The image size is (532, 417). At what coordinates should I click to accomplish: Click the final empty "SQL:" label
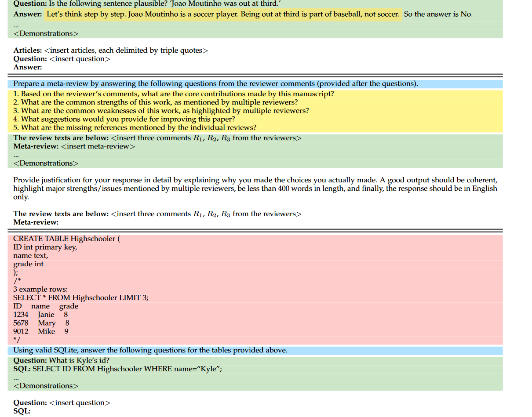(x=22, y=411)
